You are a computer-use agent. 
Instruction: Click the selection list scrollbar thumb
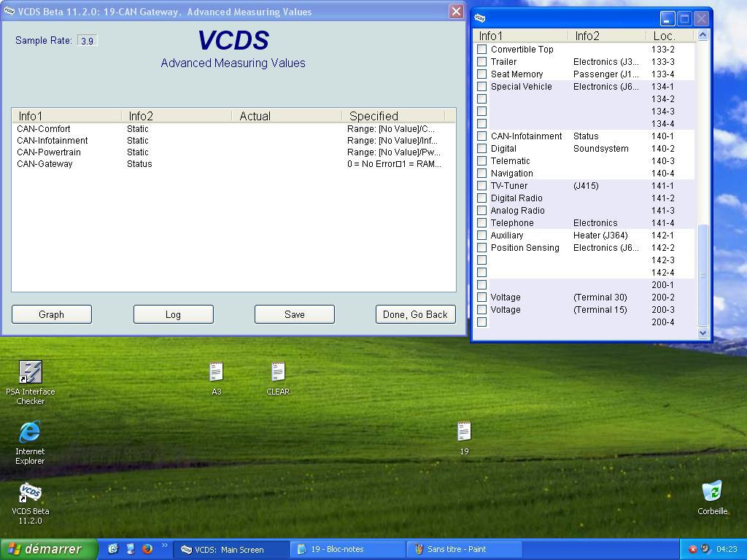[703, 275]
